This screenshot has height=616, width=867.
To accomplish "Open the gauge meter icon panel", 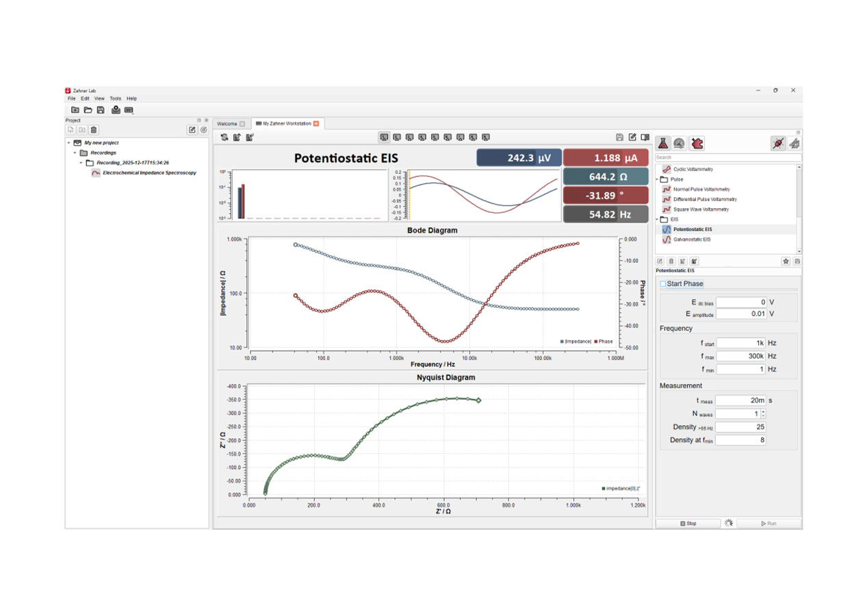I will point(679,143).
